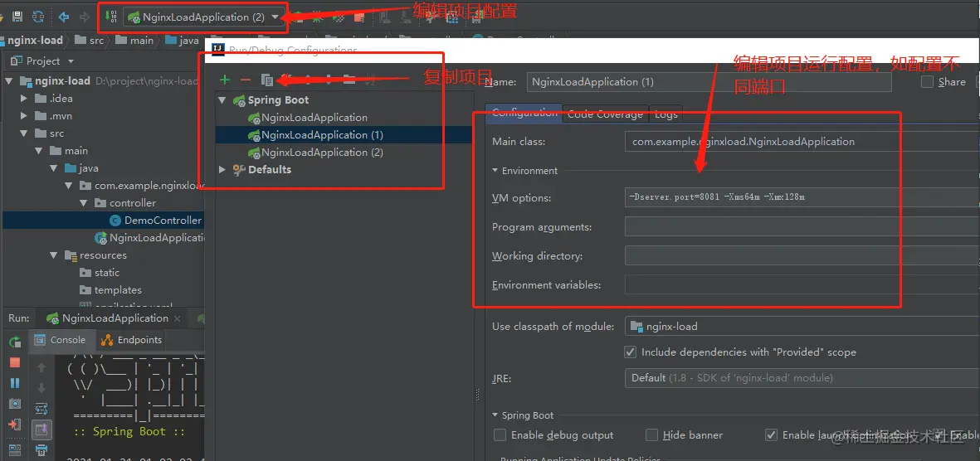Viewport: 980px width, 461px height.
Task: Uncheck Include dependencies with Provided scope
Action: pyautogui.click(x=631, y=352)
